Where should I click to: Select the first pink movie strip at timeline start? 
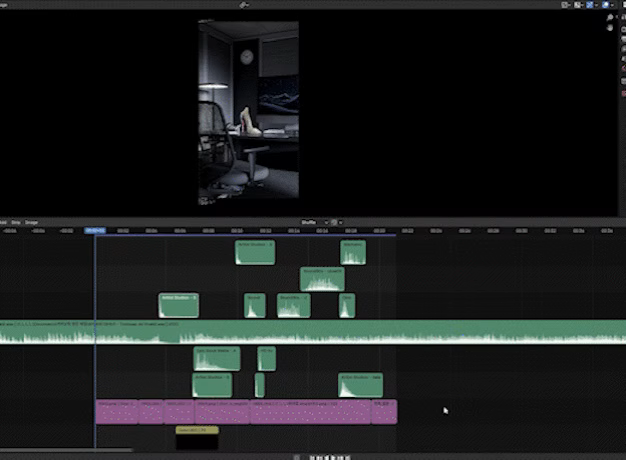(x=117, y=412)
